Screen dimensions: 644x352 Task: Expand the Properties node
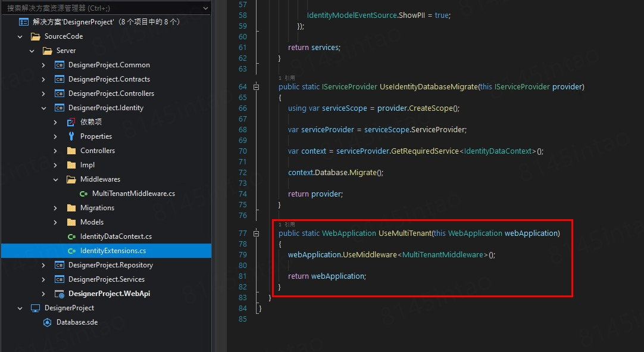click(55, 136)
